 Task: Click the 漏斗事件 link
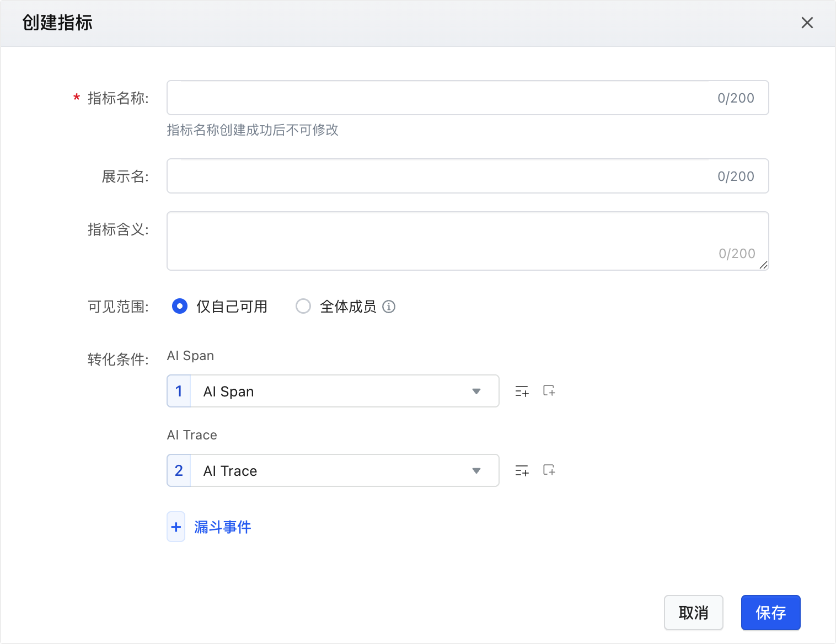coord(223,527)
